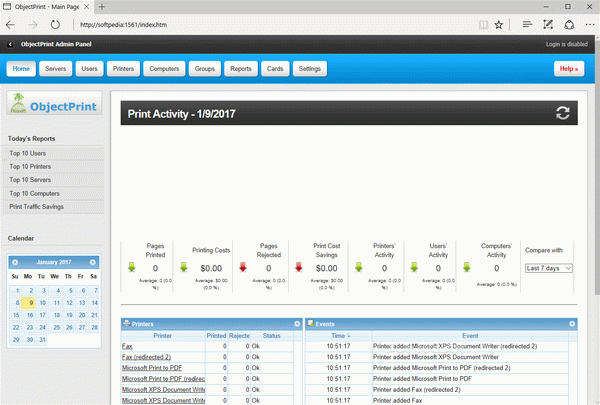
Task: Open the Cards tab
Action: point(275,69)
